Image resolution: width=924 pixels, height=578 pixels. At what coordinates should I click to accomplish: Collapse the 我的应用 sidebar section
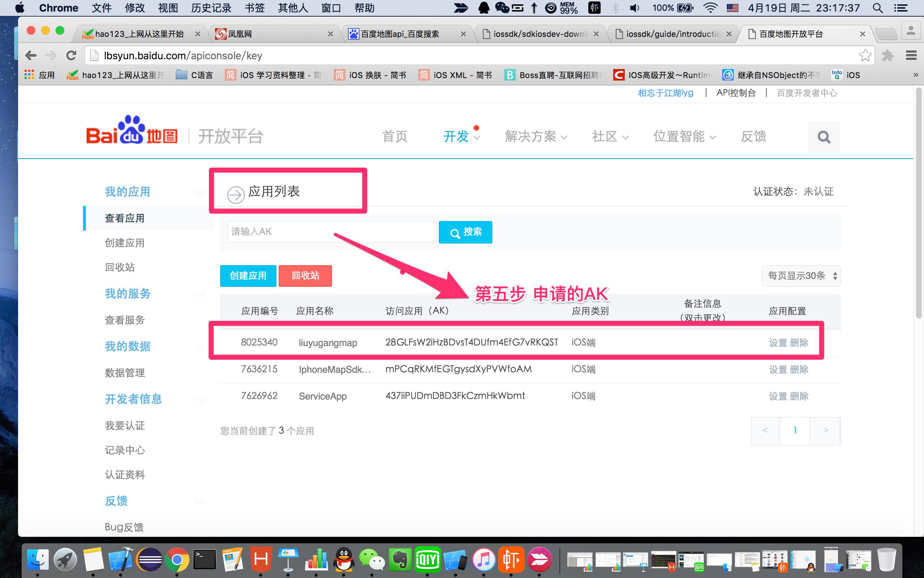click(x=200, y=193)
